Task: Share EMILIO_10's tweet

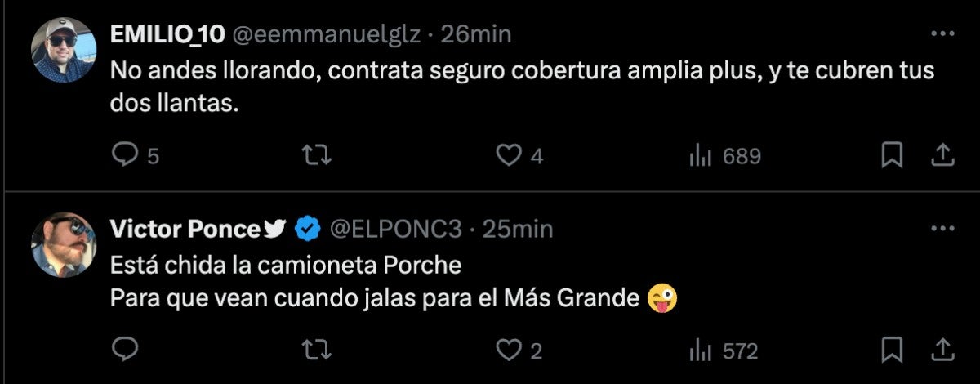Action: point(941,155)
